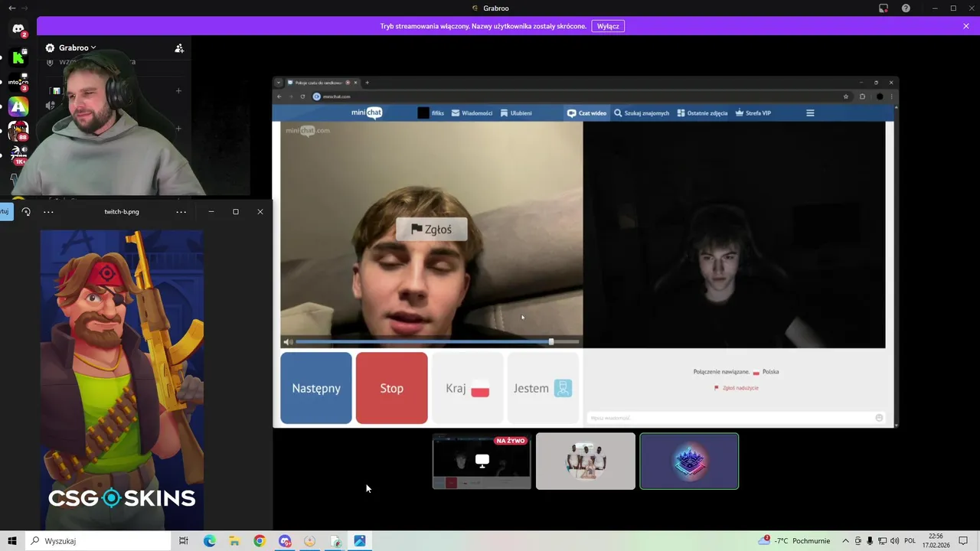Open Task View on the taskbar
Viewport: 980px width, 551px height.
tap(184, 541)
